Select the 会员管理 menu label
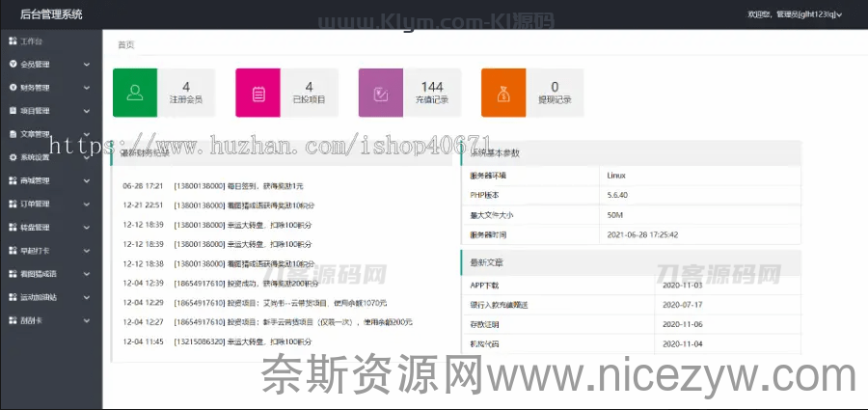Viewport: 868px width, 410px height. [x=35, y=65]
